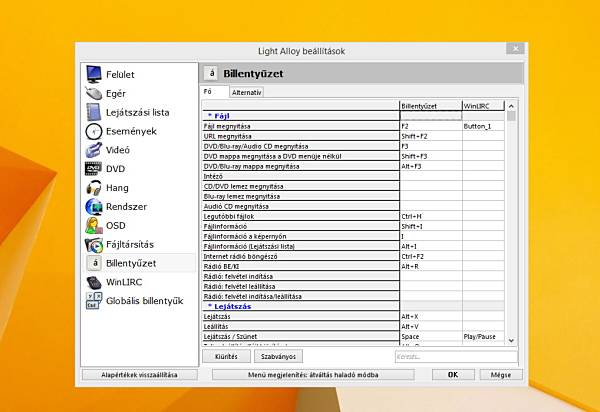Cancel with the Mégse button

click(x=501, y=375)
